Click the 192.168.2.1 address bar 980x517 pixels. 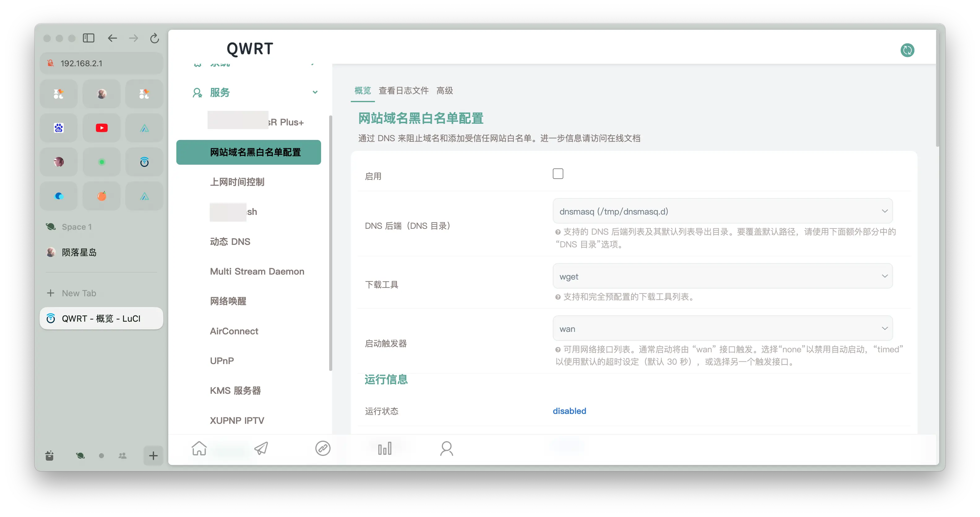(x=101, y=63)
